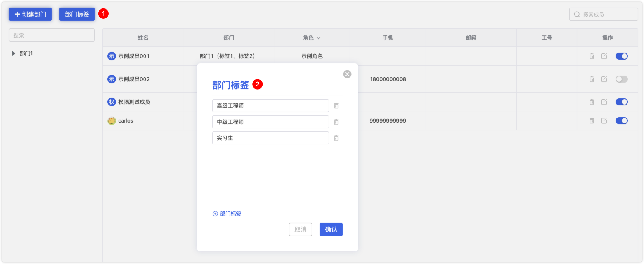
Task: Click the 搜索成员 search field
Action: [x=606, y=14]
